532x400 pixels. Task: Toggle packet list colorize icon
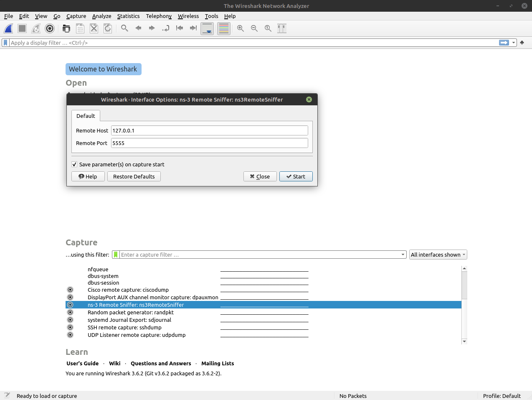point(224,28)
